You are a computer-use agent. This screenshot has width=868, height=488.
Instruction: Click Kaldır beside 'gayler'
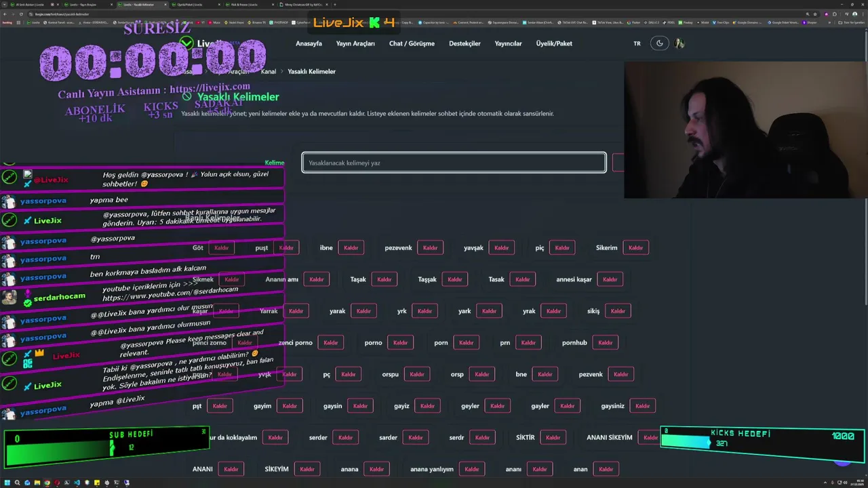pos(567,406)
